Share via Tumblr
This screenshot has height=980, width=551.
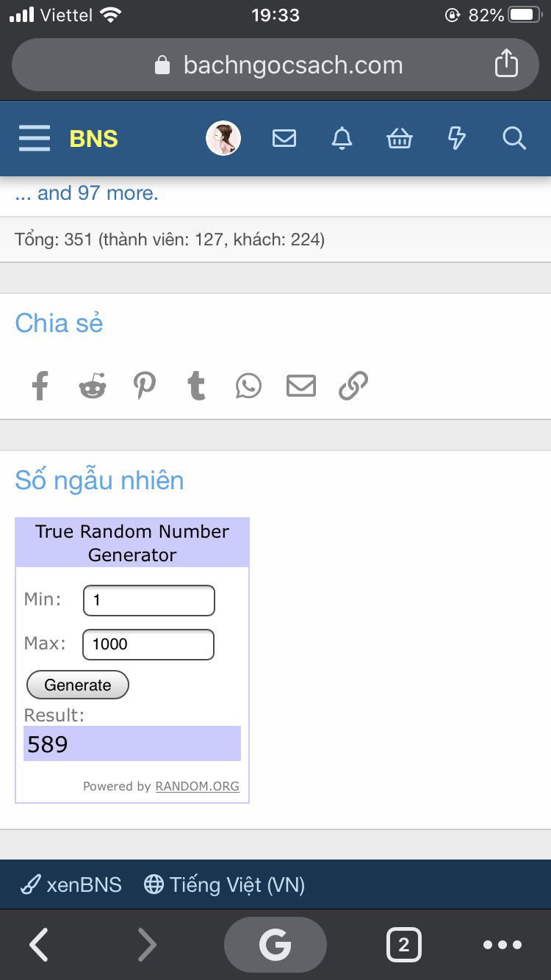click(197, 385)
